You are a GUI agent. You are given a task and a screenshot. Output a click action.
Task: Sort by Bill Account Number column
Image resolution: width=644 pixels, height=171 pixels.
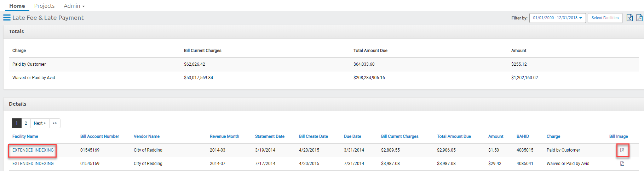pos(99,136)
